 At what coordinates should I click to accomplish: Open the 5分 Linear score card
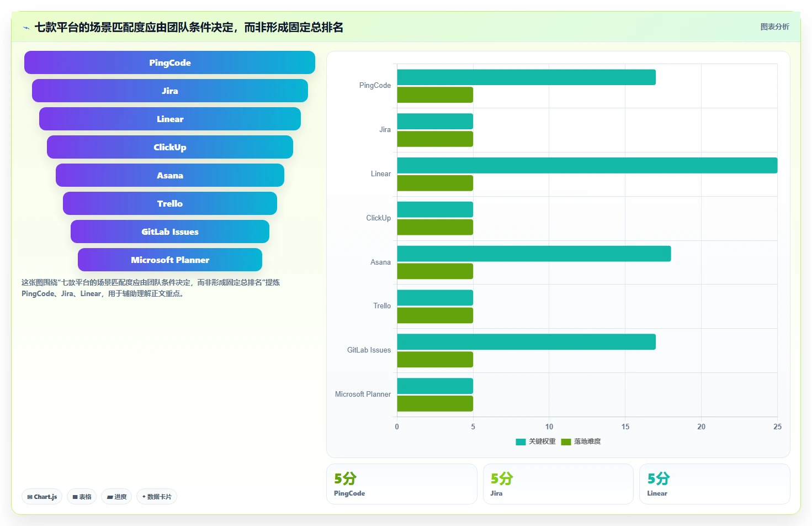click(714, 484)
